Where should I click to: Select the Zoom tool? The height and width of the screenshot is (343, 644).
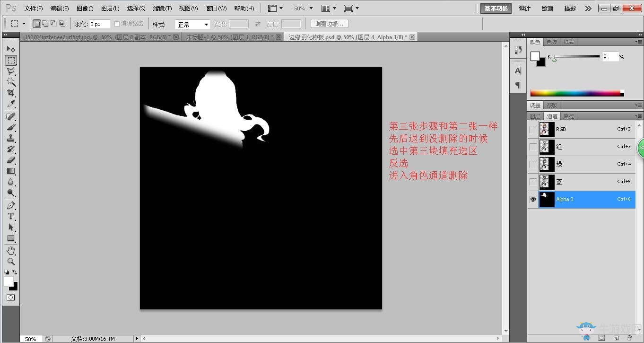(x=11, y=261)
